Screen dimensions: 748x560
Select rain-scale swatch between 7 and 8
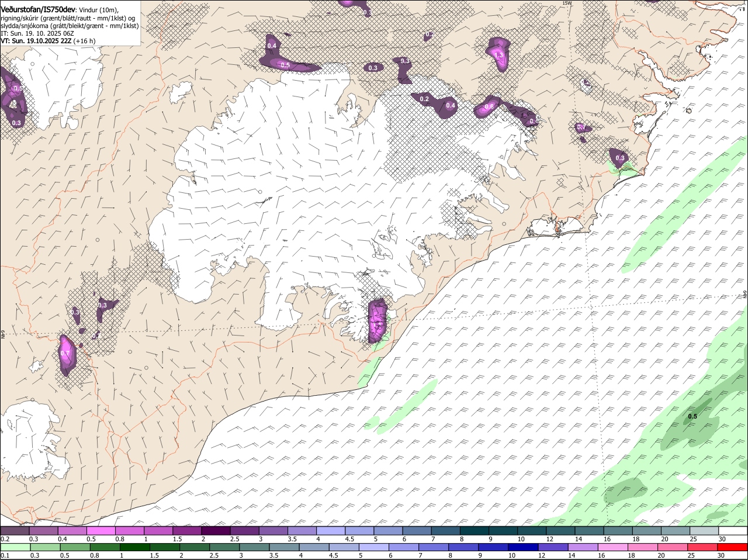coord(435,547)
